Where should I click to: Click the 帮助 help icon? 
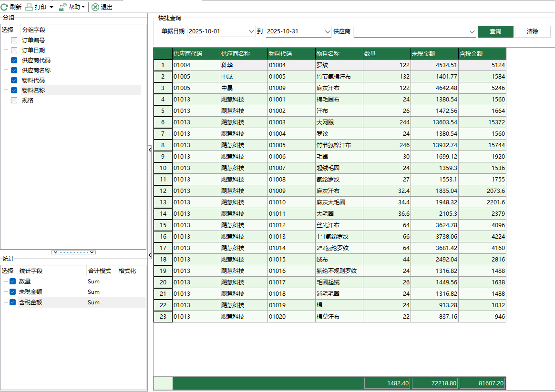pos(63,7)
